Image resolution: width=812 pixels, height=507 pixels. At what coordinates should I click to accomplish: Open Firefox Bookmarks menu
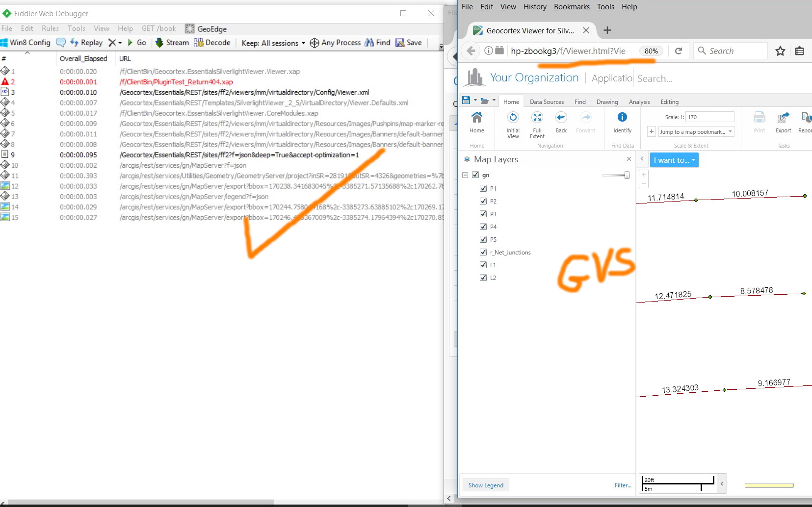(572, 7)
